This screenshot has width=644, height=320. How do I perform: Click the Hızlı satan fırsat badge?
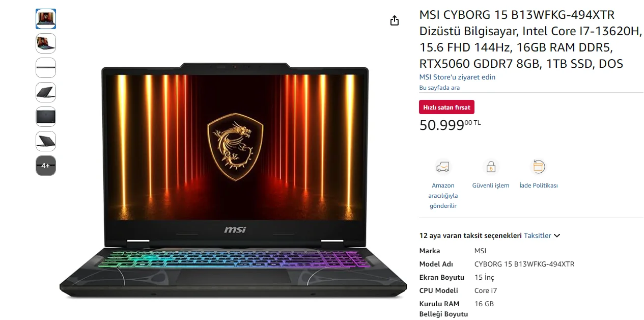pyautogui.click(x=447, y=107)
